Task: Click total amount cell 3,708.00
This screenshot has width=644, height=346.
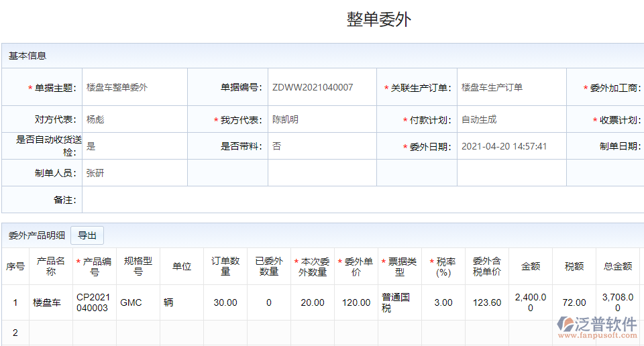Action: tap(618, 302)
